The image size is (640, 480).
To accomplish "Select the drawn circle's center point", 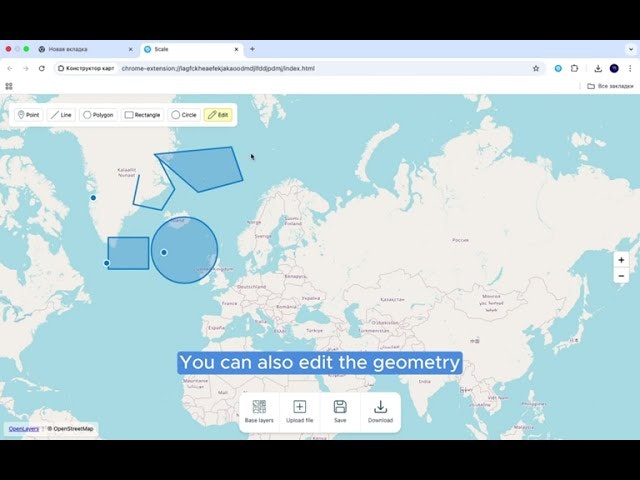I will tap(164, 253).
